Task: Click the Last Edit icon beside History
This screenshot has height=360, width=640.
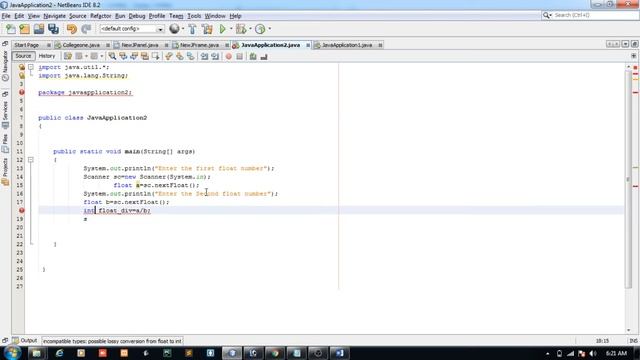Action: coord(68,56)
